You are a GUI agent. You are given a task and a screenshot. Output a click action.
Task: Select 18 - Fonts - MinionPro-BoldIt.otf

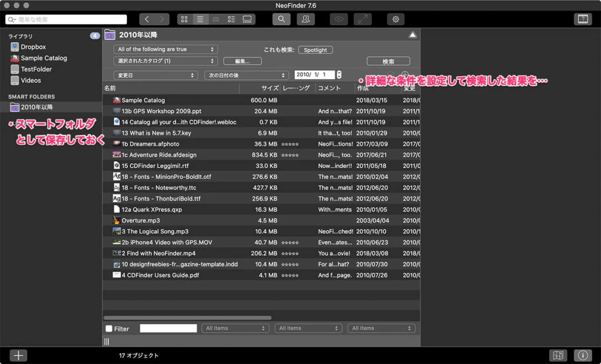261,176
